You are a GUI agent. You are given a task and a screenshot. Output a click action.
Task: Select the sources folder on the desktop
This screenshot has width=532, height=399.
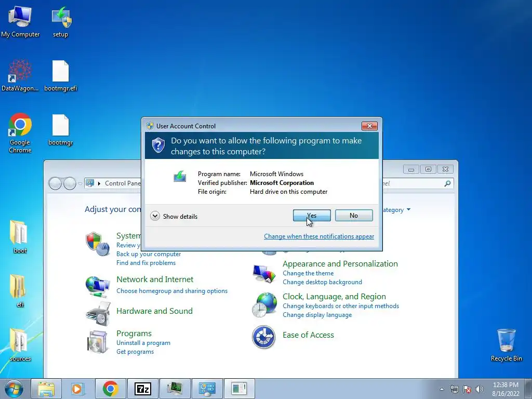pyautogui.click(x=20, y=345)
